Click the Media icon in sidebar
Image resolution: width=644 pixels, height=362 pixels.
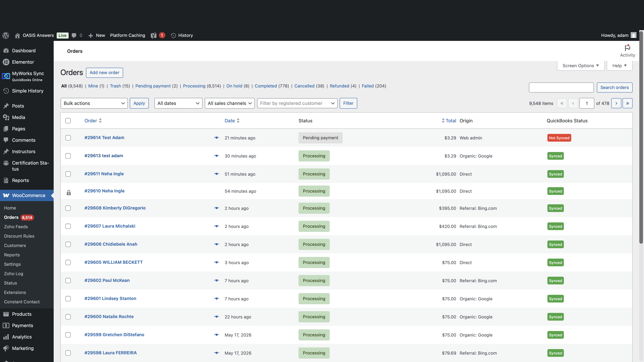(6, 117)
